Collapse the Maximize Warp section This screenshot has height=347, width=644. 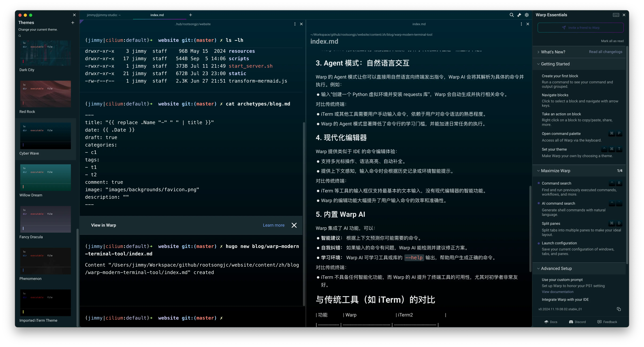[579, 171]
